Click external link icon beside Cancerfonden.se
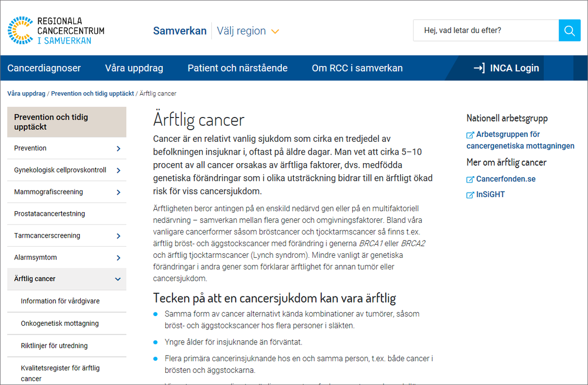Screen dimensions: 588x385 pyautogui.click(x=470, y=179)
